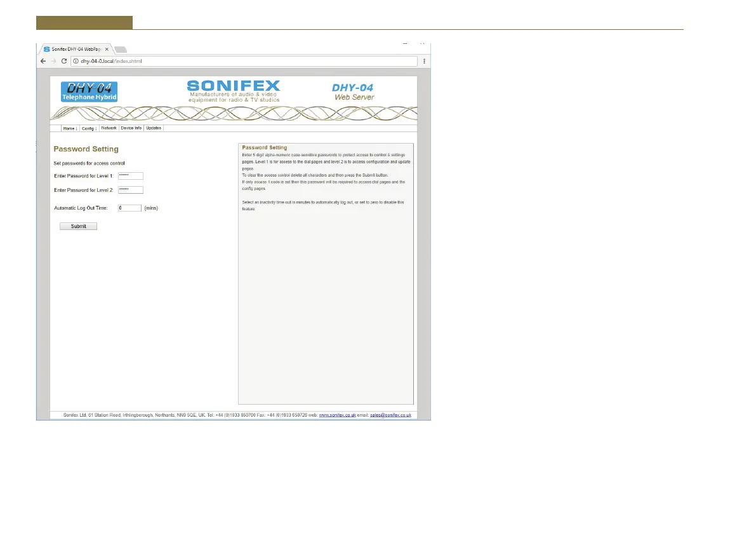Open the Network page

(x=109, y=128)
